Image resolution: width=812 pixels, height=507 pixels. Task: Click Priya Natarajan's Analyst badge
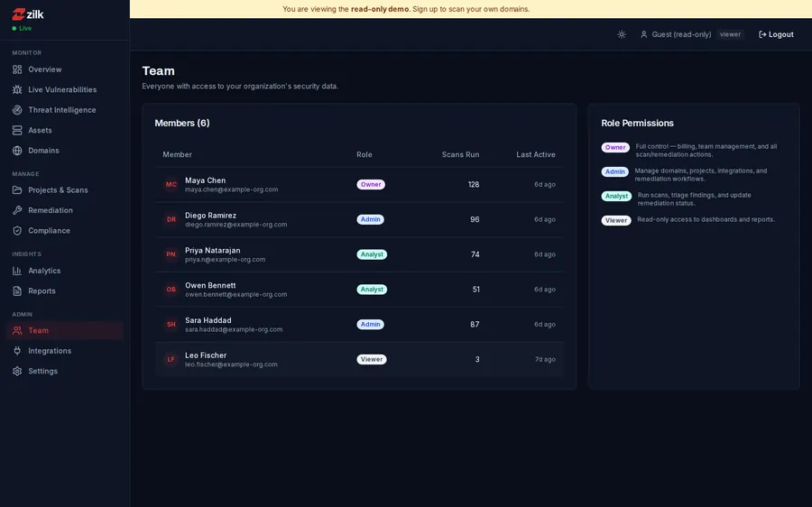372,254
